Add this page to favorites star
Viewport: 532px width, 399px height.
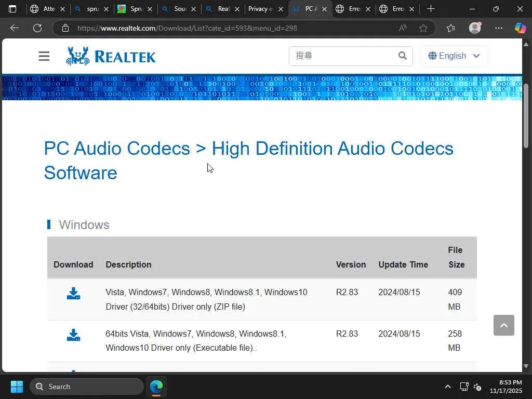point(423,28)
